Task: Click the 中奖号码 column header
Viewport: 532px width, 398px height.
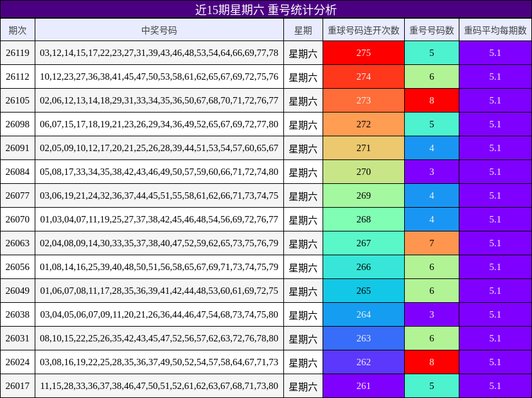Action: pos(159,30)
